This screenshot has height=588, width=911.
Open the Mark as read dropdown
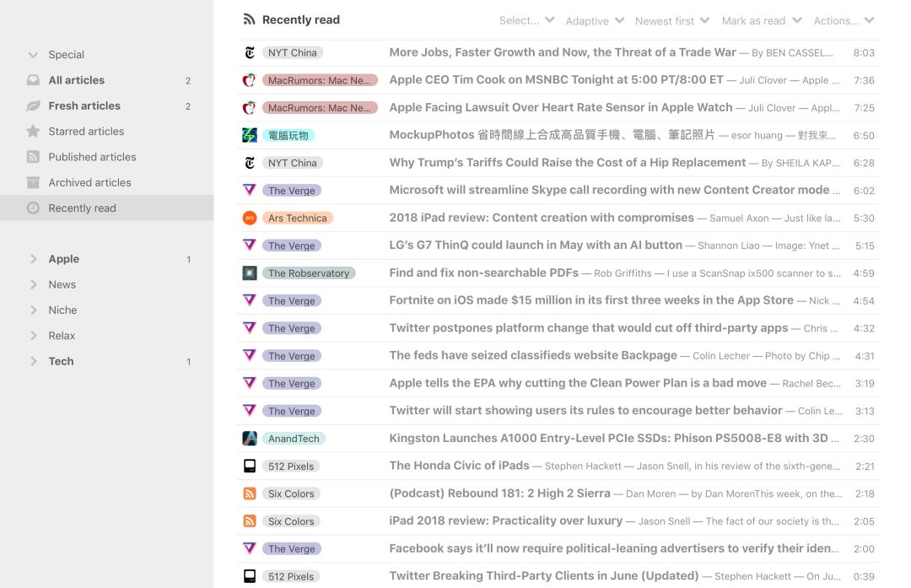tap(762, 20)
